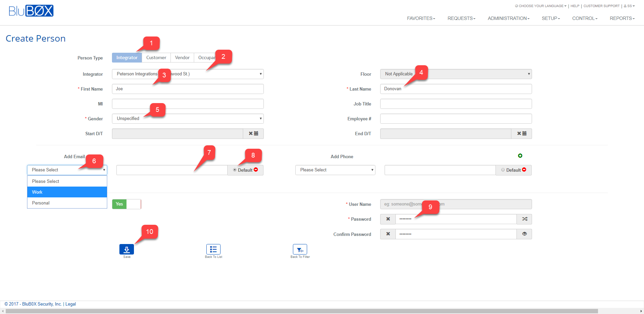This screenshot has height=314, width=644.
Task: Open the Start D/T calendar picker
Action: pos(256,134)
